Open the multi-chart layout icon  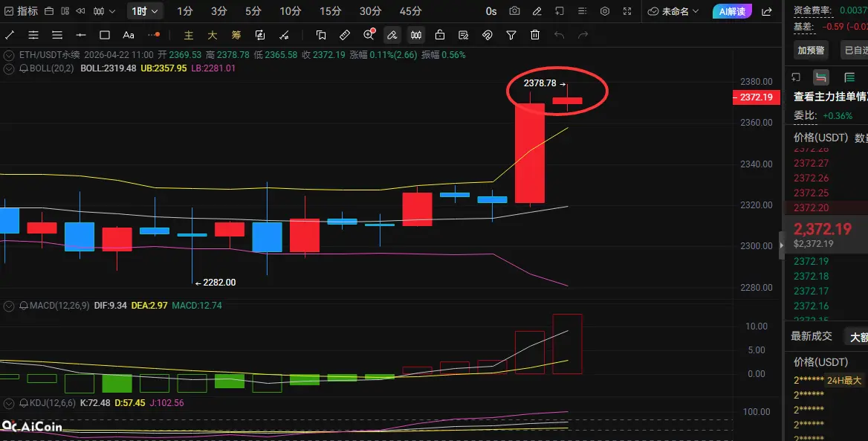pos(65,11)
